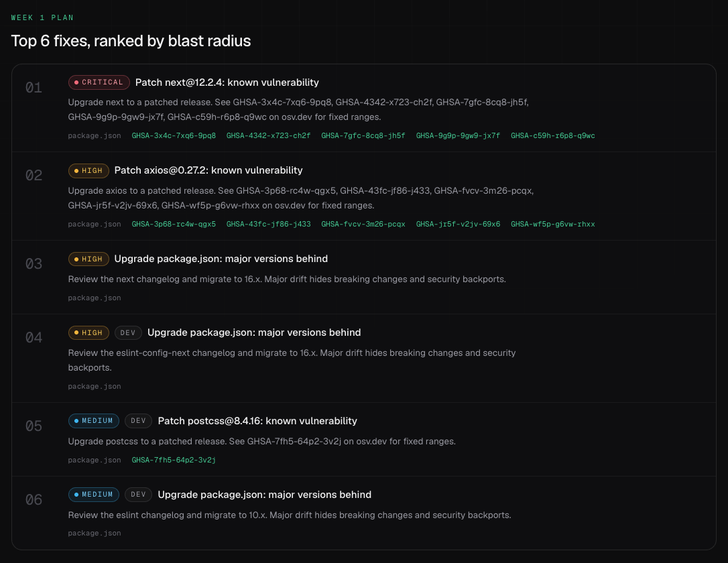
Task: Click package.json label under next fix
Action: [95, 135]
